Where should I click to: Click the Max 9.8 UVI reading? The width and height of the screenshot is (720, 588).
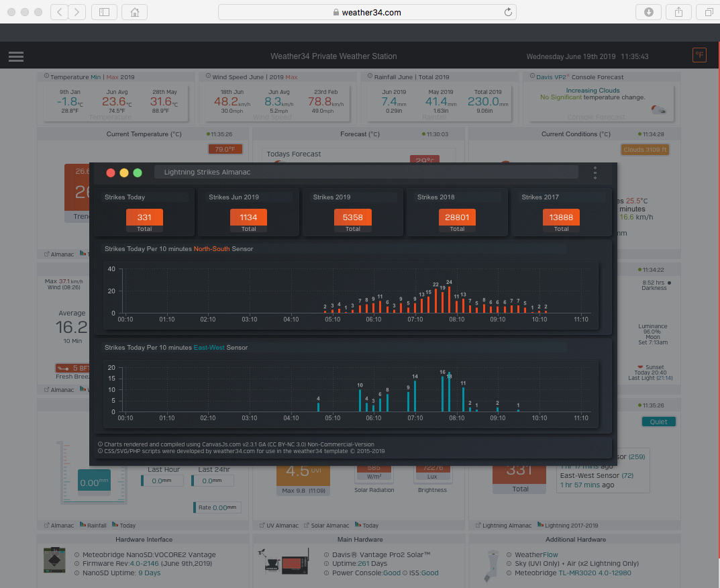coord(303,491)
